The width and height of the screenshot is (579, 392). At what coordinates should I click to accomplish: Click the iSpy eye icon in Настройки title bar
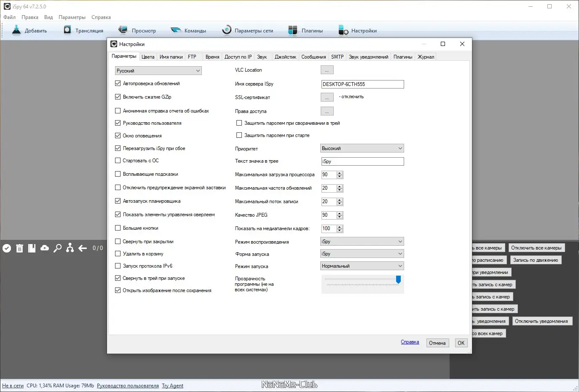114,44
